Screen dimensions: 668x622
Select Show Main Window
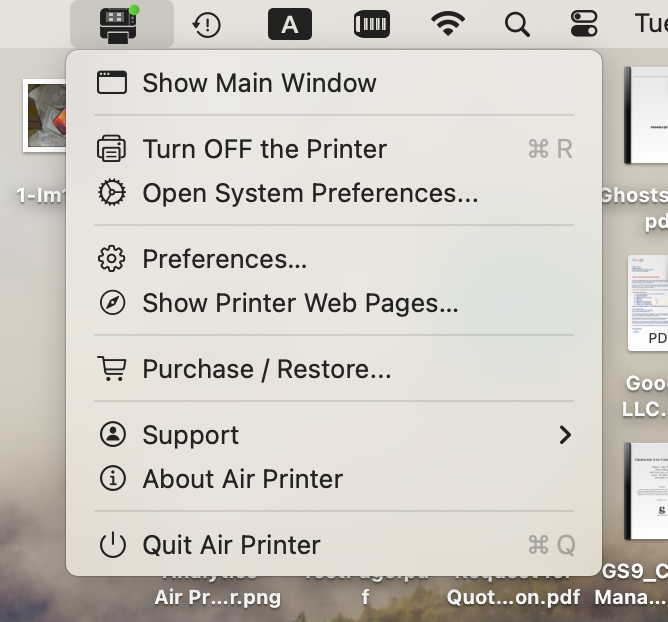tap(334, 83)
